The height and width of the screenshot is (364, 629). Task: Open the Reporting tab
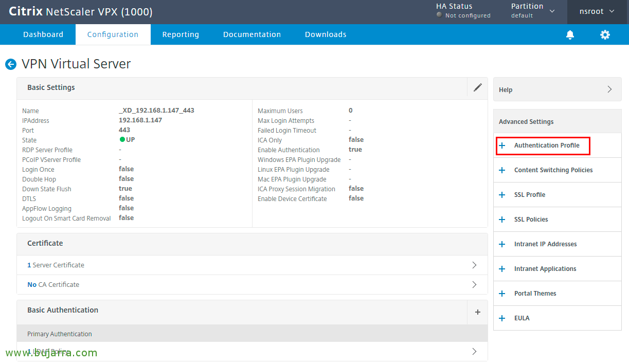tap(181, 34)
